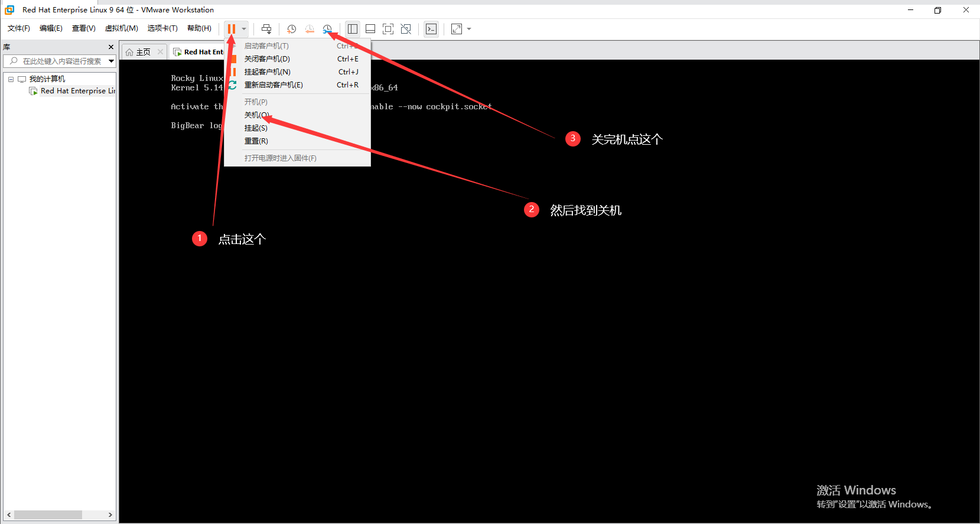Click the running VM icon in library tree

[x=34, y=91]
